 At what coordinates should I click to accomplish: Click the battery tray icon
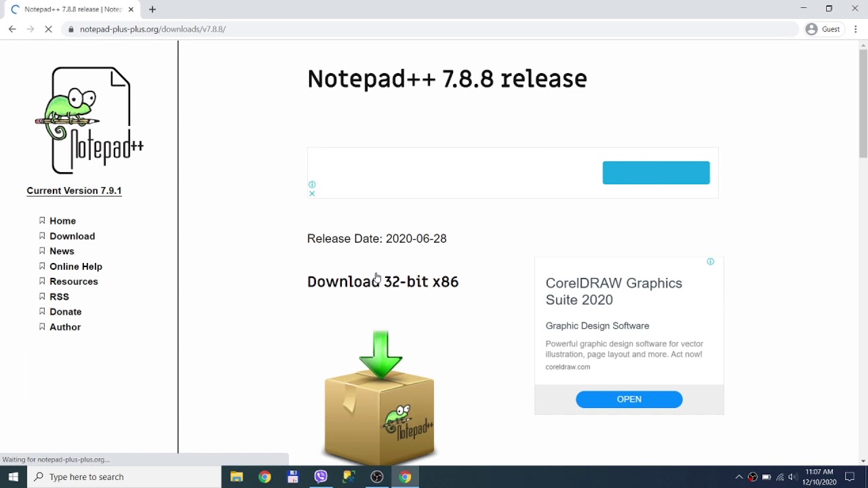766,477
